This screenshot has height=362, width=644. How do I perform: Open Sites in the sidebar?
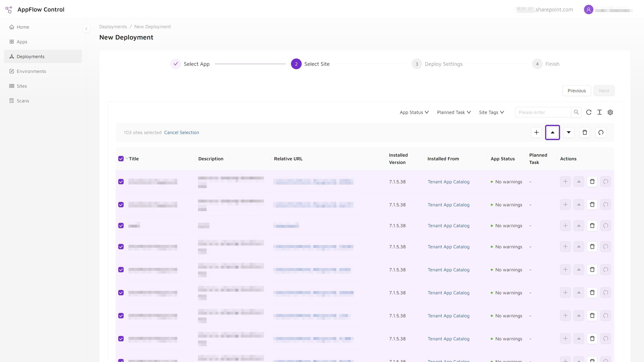tap(43, 86)
